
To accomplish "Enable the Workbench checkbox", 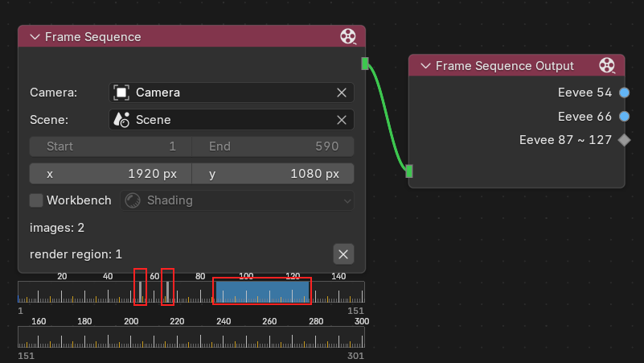I will (x=36, y=200).
